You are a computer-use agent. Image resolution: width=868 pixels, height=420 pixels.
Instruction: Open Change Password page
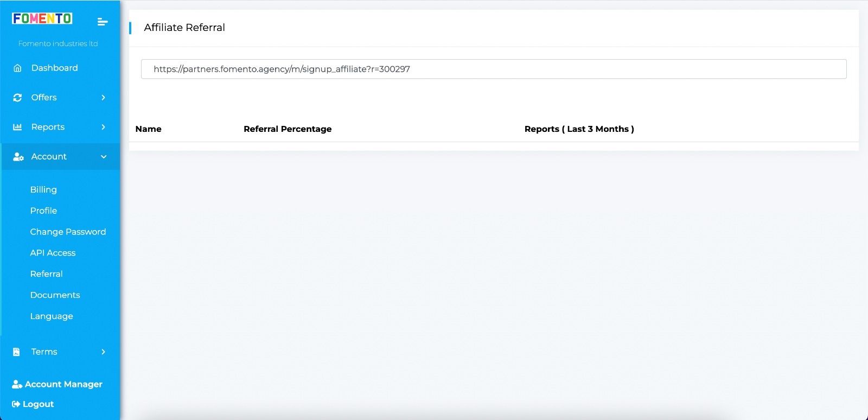tap(68, 232)
